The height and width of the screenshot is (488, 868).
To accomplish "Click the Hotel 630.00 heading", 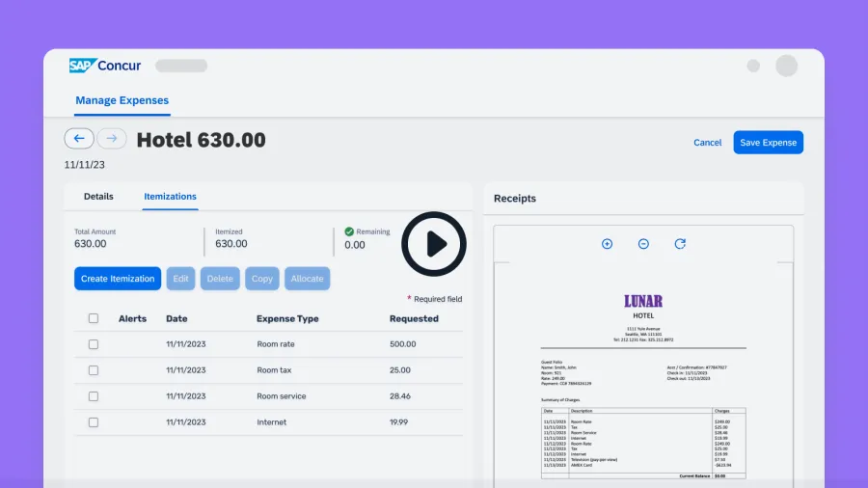I will [x=201, y=140].
